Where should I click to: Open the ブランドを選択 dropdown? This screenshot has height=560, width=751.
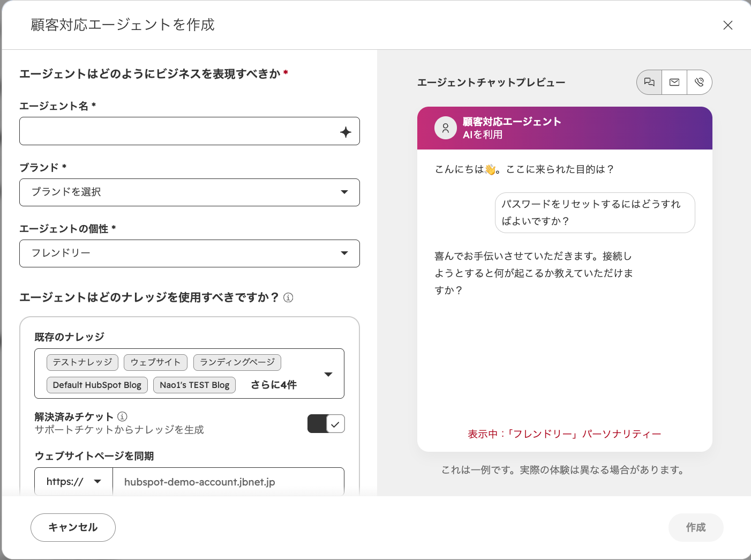pos(190,192)
